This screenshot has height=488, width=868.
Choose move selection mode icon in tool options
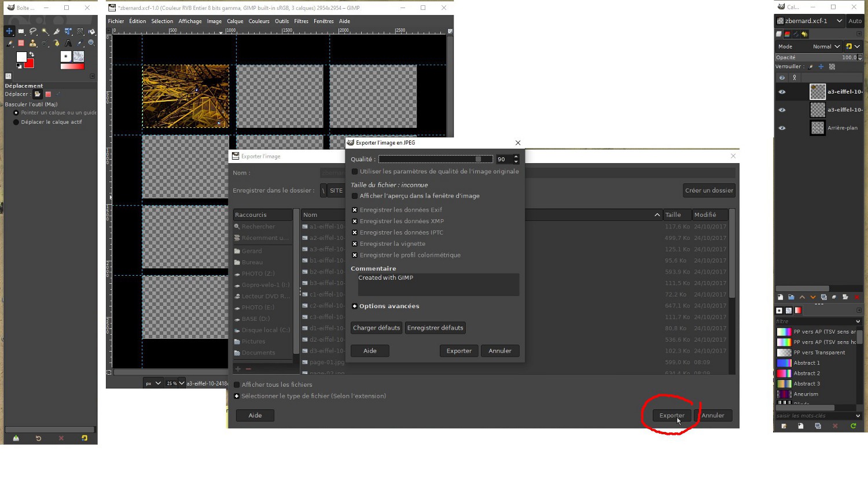coord(48,94)
